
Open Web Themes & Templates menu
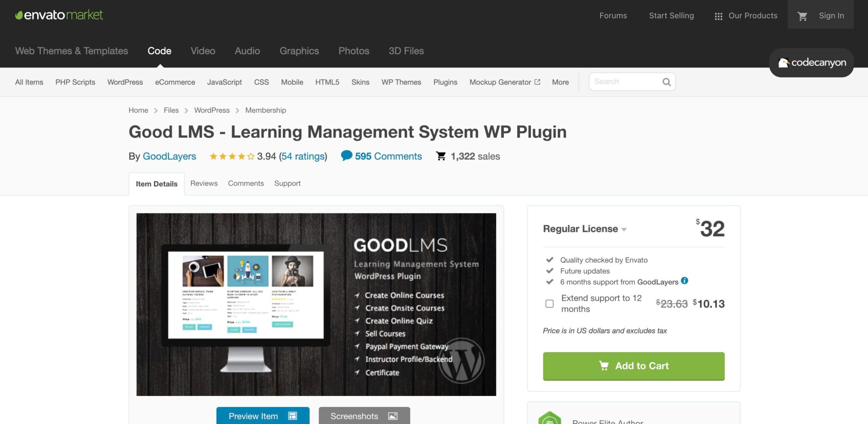click(72, 51)
